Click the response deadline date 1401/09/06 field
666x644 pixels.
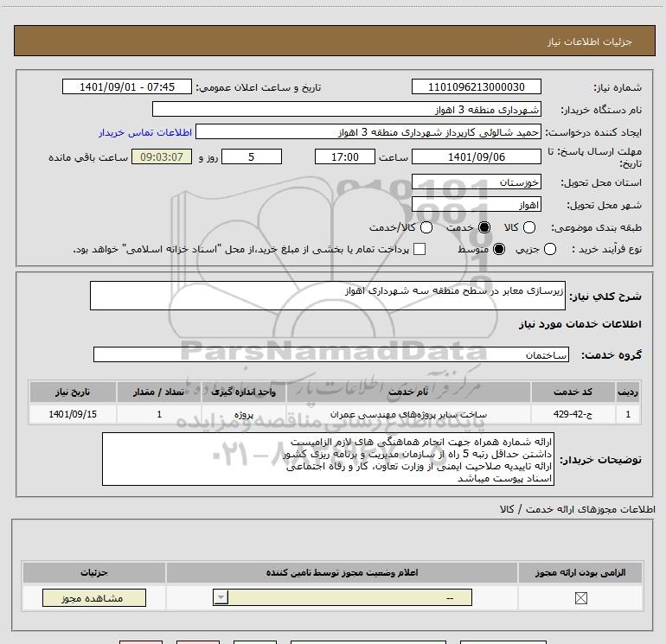coord(476,156)
